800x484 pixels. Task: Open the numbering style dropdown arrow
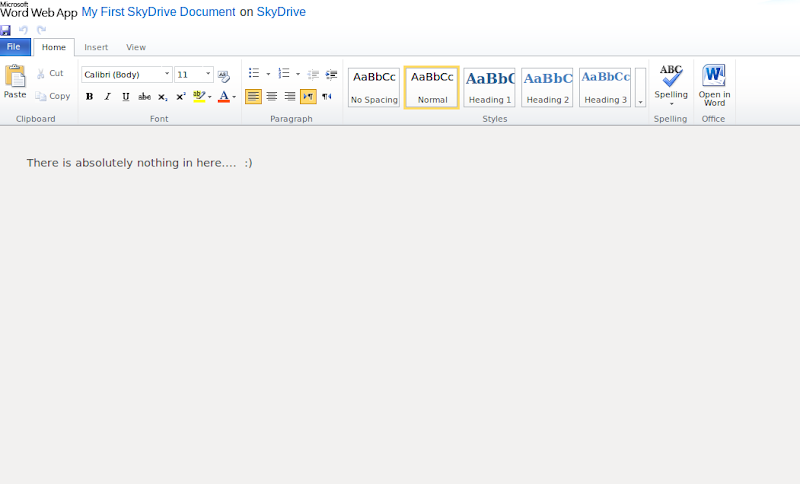(x=298, y=74)
